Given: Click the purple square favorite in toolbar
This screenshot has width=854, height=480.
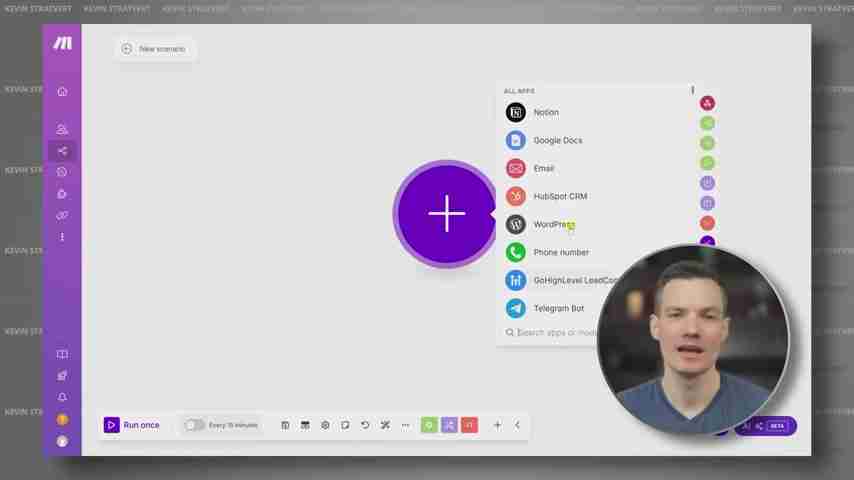Looking at the screenshot, I should pos(449,425).
